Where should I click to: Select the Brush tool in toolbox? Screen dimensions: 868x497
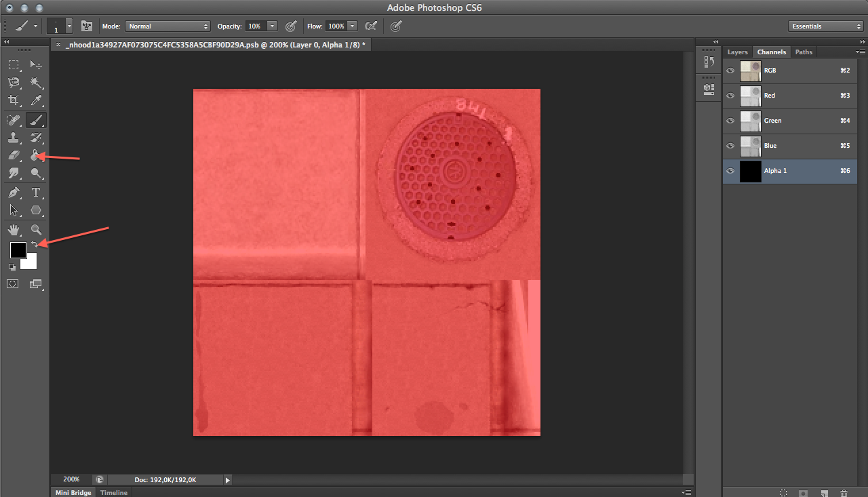tap(36, 120)
